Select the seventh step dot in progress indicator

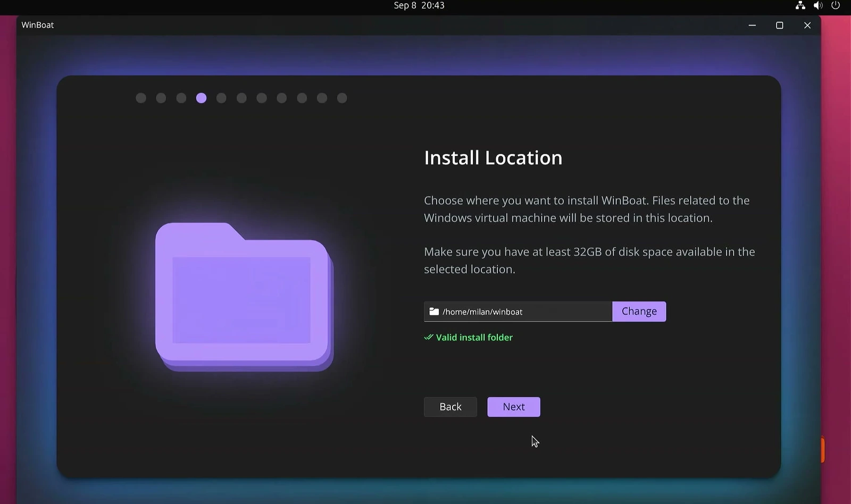tap(262, 98)
